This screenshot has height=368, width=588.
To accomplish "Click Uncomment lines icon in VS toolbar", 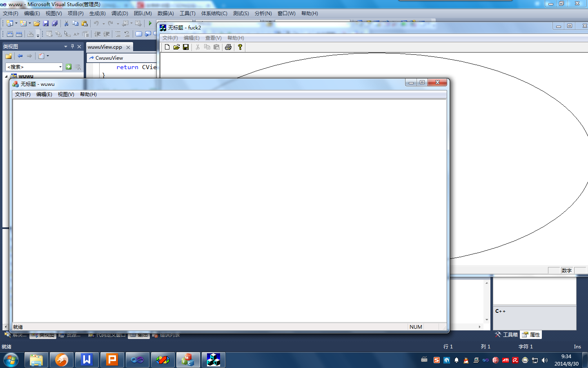I will click(127, 34).
